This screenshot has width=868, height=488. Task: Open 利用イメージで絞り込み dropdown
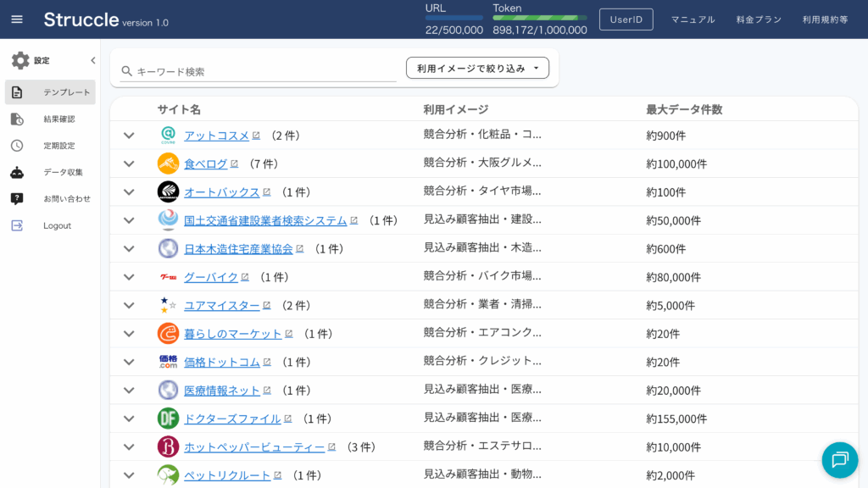[477, 68]
